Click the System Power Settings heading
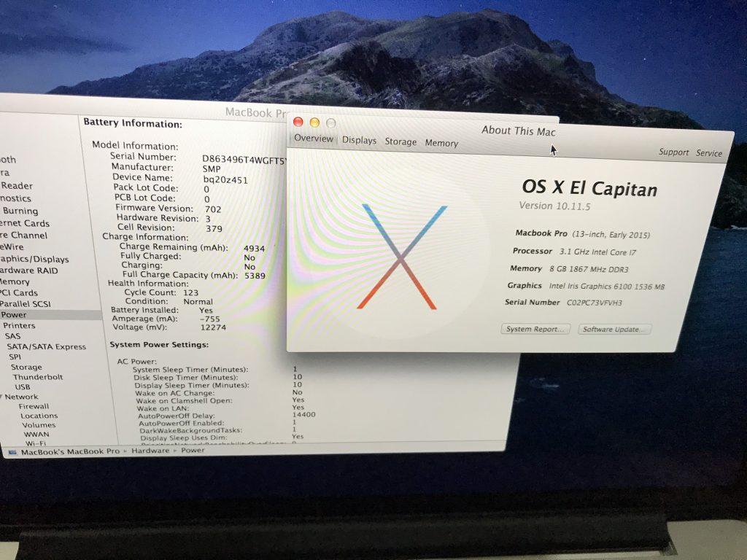 click(159, 344)
